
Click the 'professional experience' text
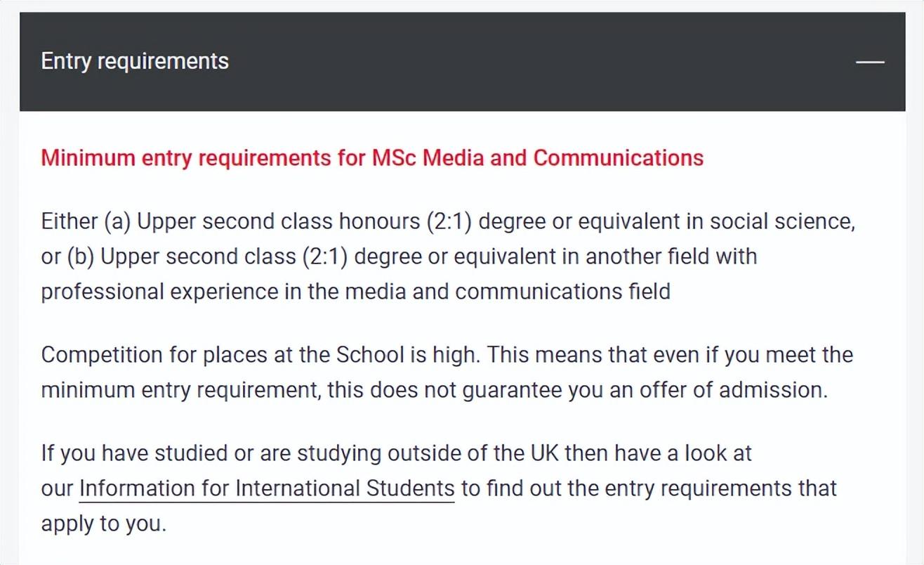(x=159, y=291)
